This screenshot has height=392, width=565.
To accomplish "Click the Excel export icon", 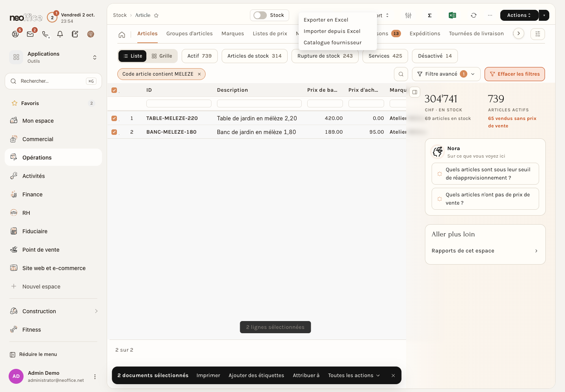I will pyautogui.click(x=452, y=15).
